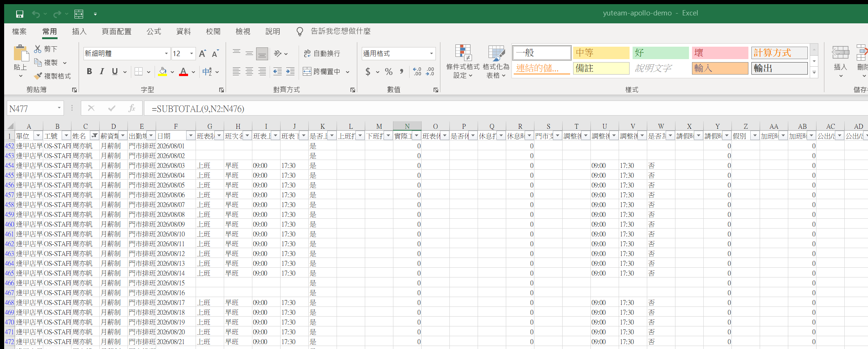Click the Select All corner triangle
The height and width of the screenshot is (349, 868).
(x=10, y=126)
